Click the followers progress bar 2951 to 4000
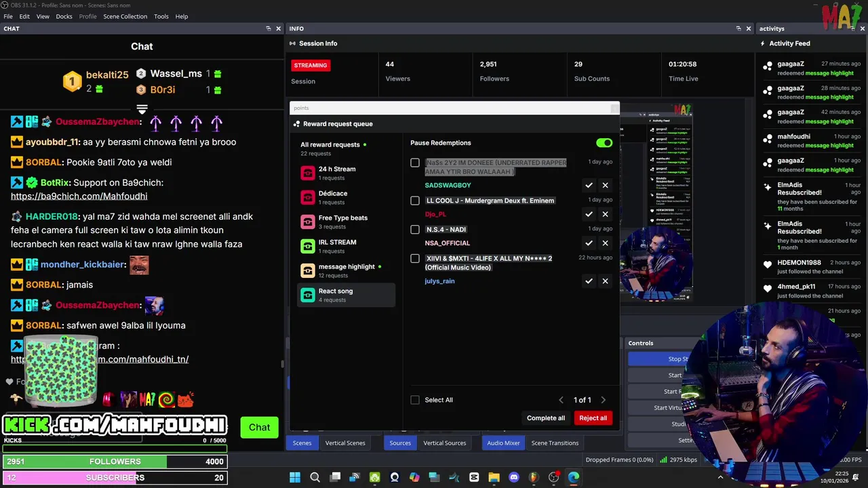Image resolution: width=868 pixels, height=488 pixels. click(x=115, y=462)
